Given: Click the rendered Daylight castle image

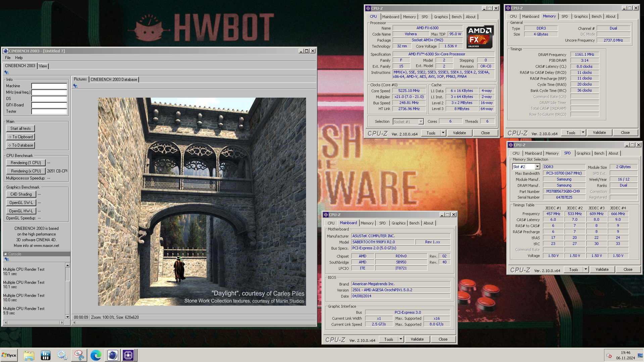Looking at the screenshot, I should 202,201.
